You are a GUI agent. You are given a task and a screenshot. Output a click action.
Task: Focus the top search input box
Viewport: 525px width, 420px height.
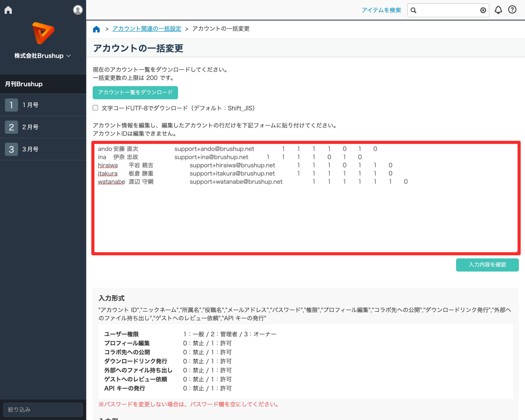[x=448, y=10]
